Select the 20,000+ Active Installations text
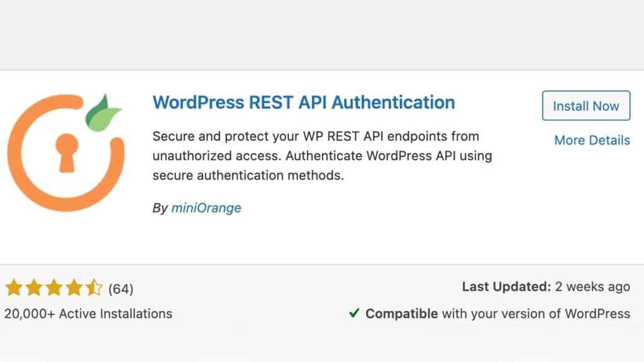The image size is (644, 362). point(88,314)
